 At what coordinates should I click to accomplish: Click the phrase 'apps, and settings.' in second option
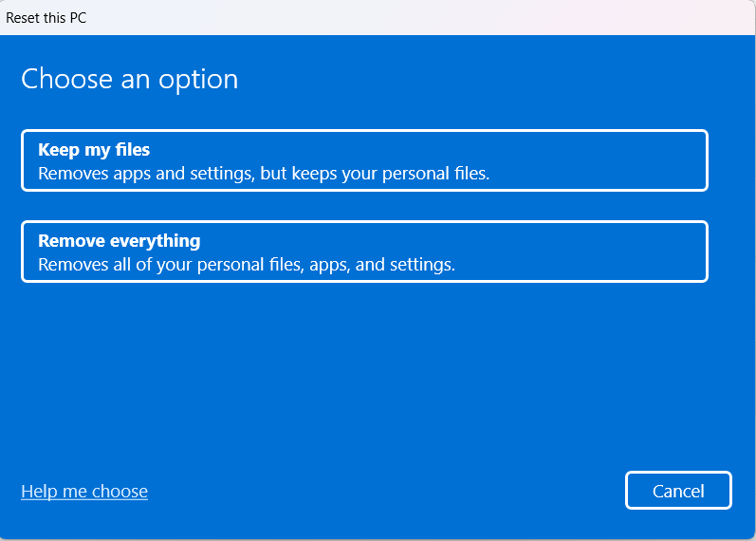[382, 265]
